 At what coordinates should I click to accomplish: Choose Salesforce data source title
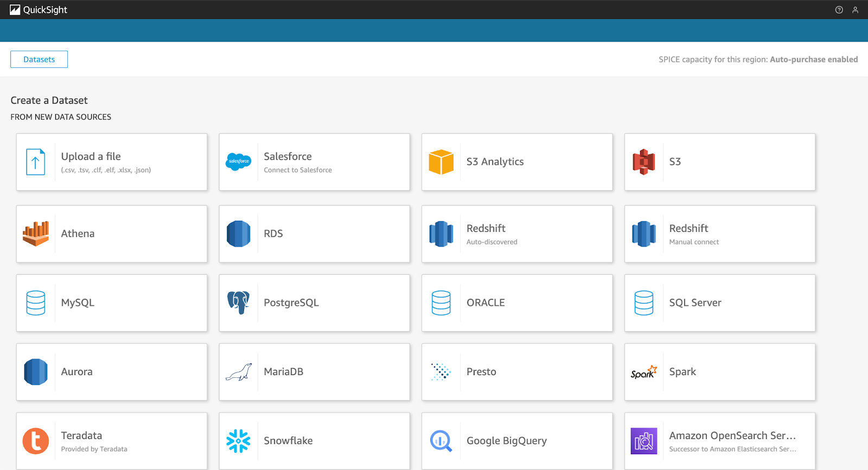288,156
